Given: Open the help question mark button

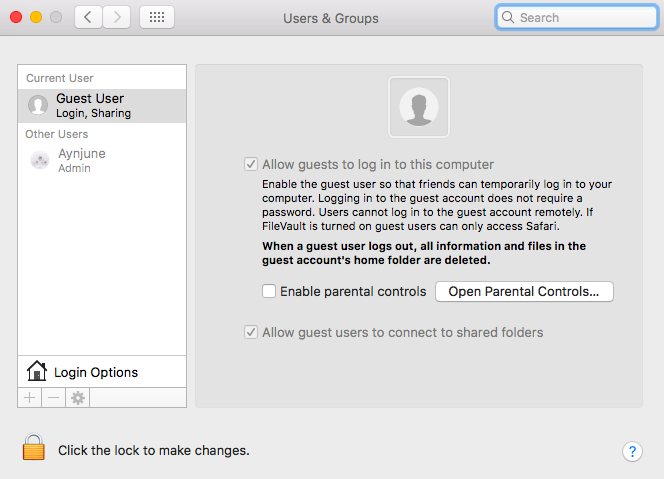Looking at the screenshot, I should tap(632, 451).
